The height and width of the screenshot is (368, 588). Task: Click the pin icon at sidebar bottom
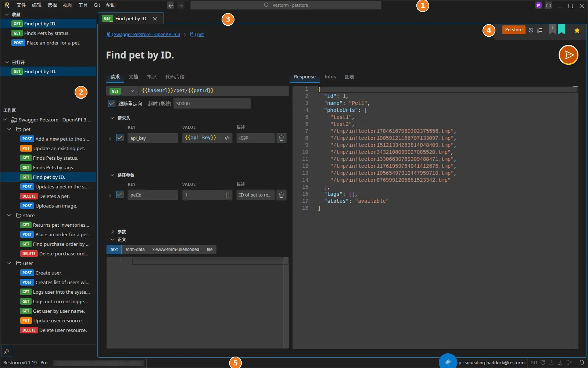(x=7, y=351)
